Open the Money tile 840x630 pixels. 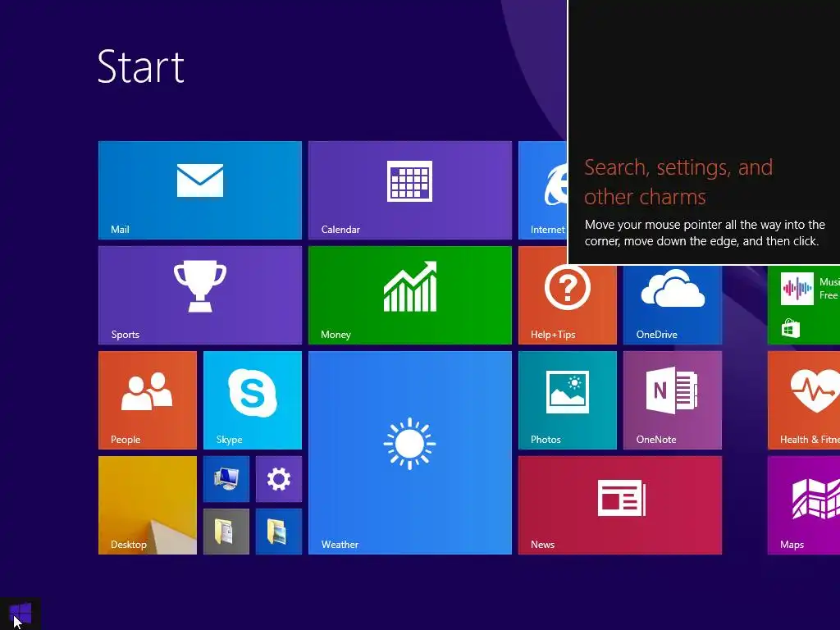(x=410, y=295)
